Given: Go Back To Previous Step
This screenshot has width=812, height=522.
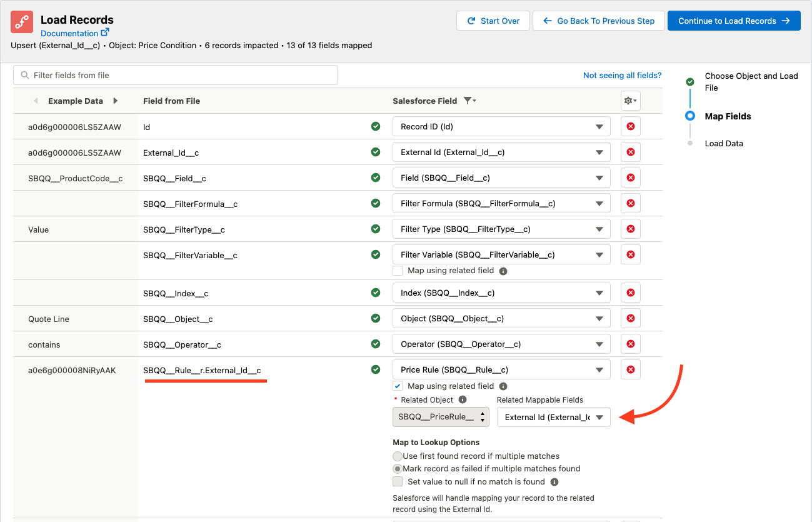Looking at the screenshot, I should point(599,21).
